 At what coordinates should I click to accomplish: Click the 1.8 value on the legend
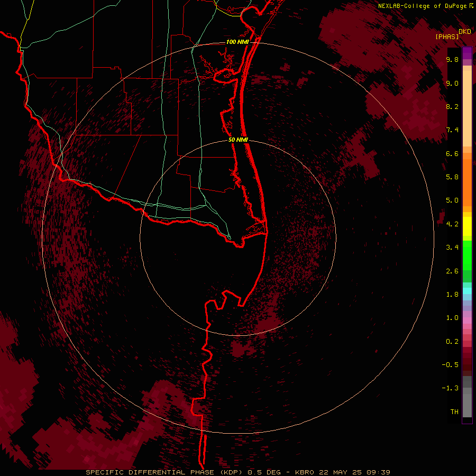[x=452, y=295]
